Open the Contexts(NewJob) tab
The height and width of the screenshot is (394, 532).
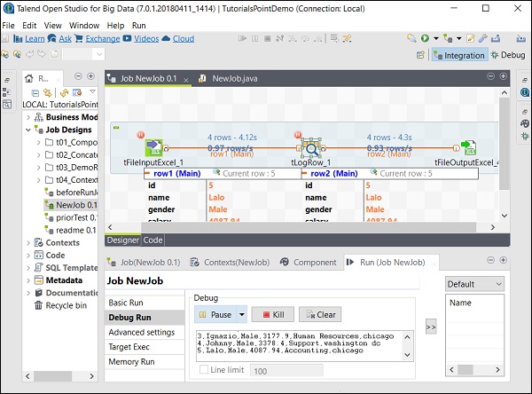pyautogui.click(x=230, y=262)
